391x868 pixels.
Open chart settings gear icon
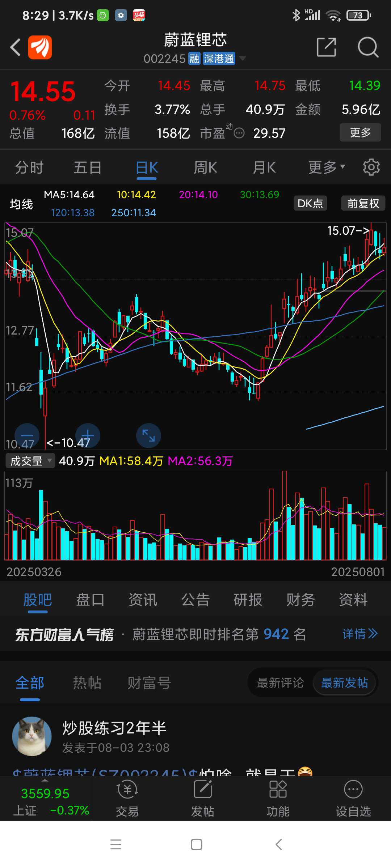click(x=371, y=167)
